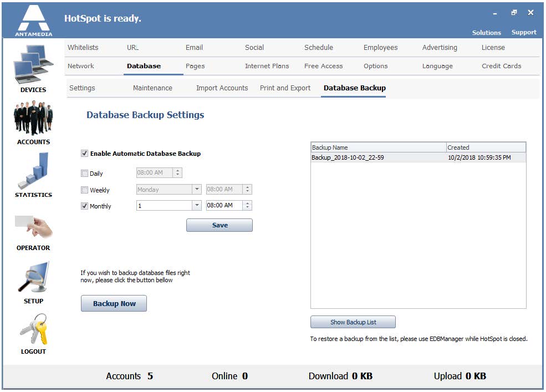Open the Operator card icon
Viewport: 546px width, 392px height.
(x=33, y=226)
